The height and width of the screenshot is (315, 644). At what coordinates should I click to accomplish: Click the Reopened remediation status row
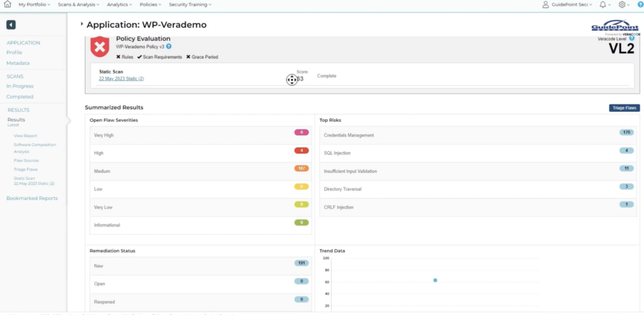click(x=201, y=302)
